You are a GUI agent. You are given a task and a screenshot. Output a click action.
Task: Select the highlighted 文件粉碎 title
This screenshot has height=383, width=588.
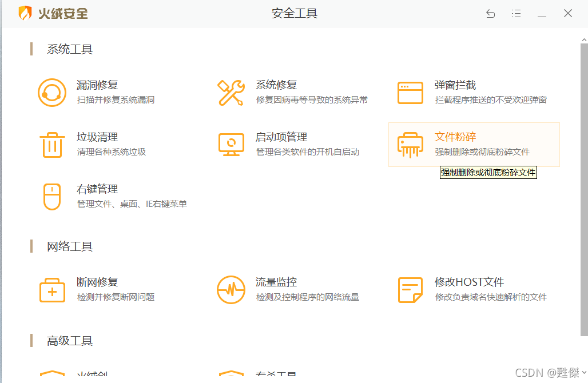coord(455,137)
